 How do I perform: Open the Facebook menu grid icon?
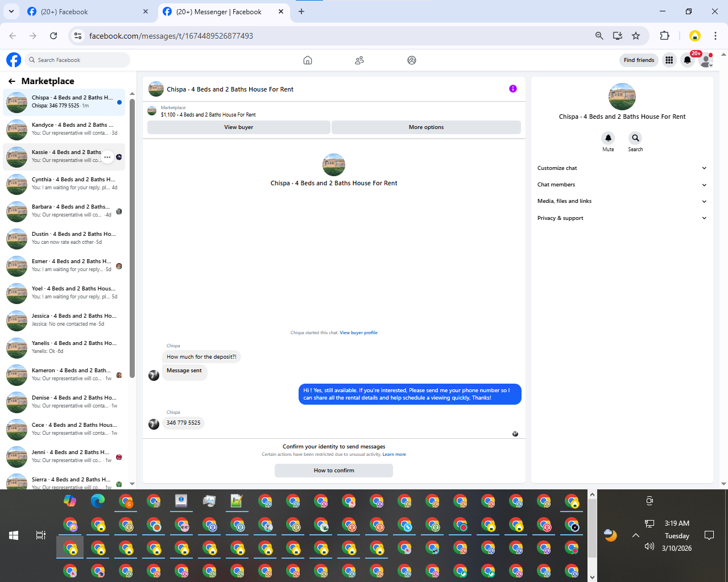pos(669,60)
